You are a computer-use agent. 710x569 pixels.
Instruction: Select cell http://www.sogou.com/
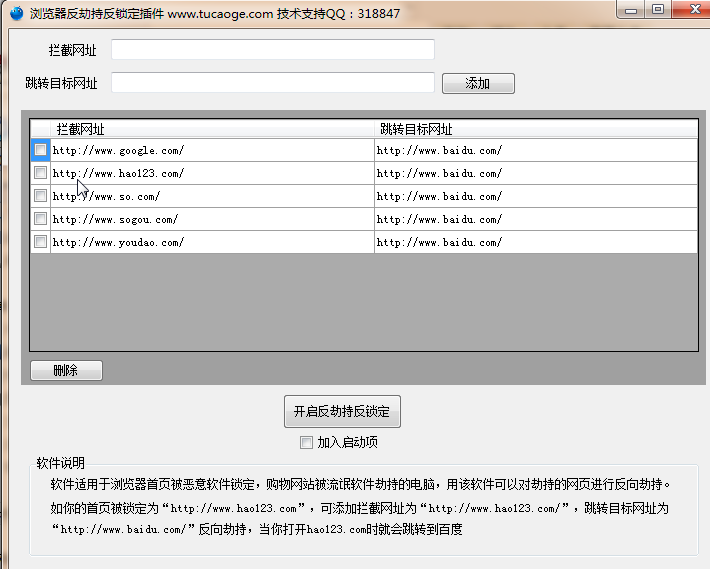tap(212, 219)
